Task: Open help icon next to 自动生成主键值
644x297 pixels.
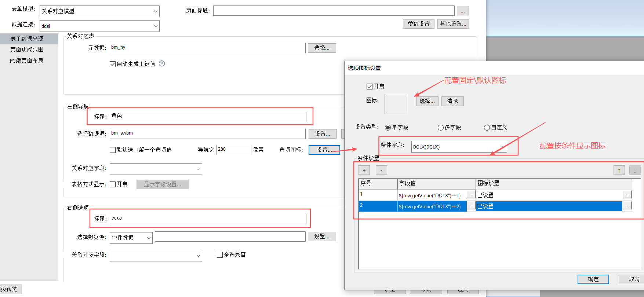Action: pyautogui.click(x=162, y=63)
